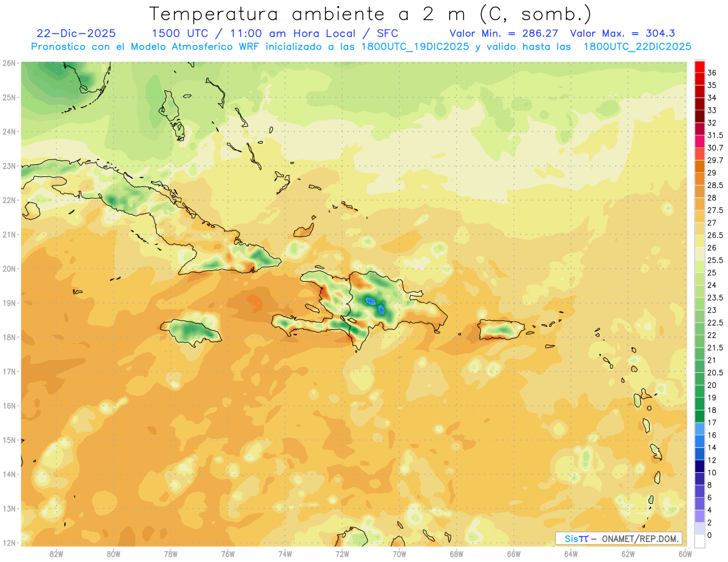Click the '17' color scale value

[712, 423]
